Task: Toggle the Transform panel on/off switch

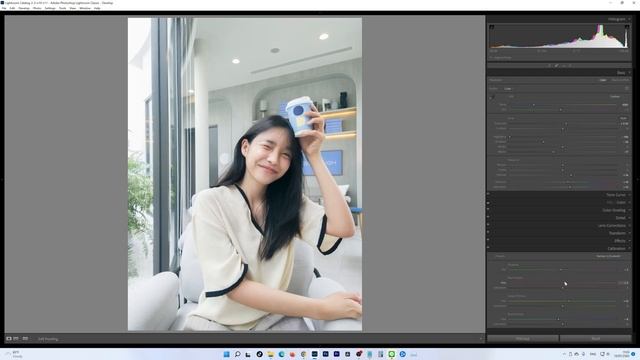Action: pyautogui.click(x=488, y=233)
